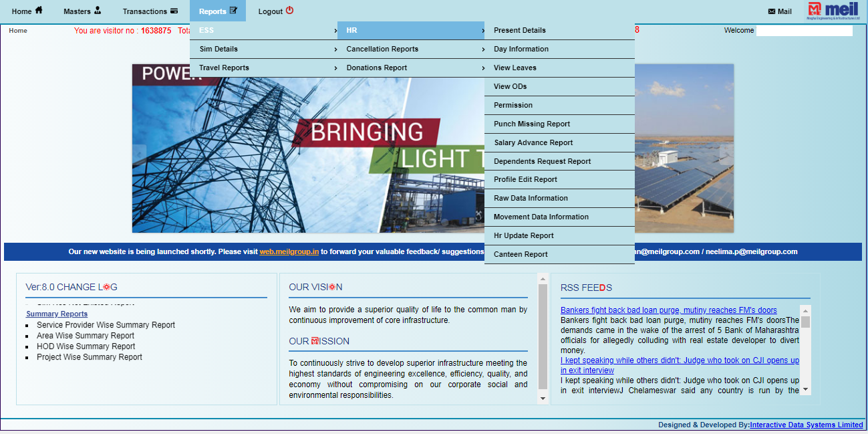Select Present Details in the HR submenu
The image size is (868, 434).
519,30
